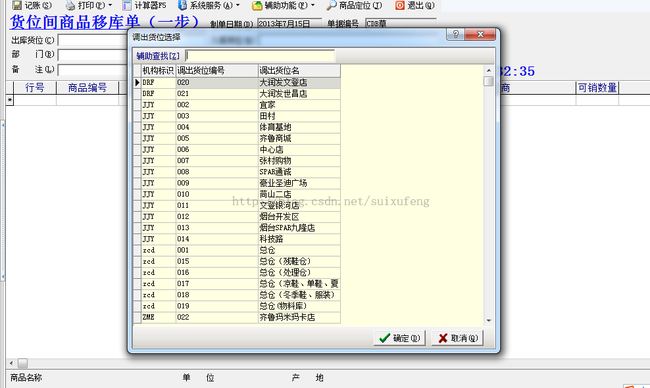The image size is (650, 388).
Task: Select the 商品定位(T) toolbar item
Action: pyautogui.click(x=354, y=5)
